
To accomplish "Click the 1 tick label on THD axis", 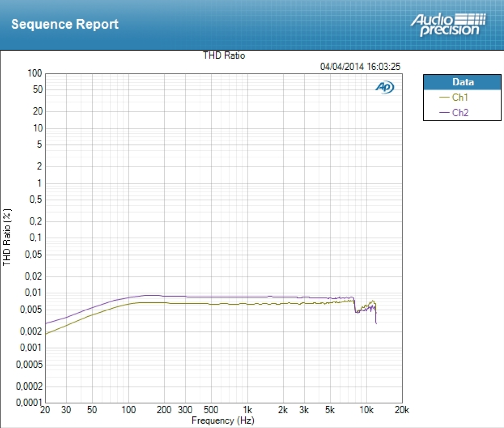I will [x=39, y=183].
